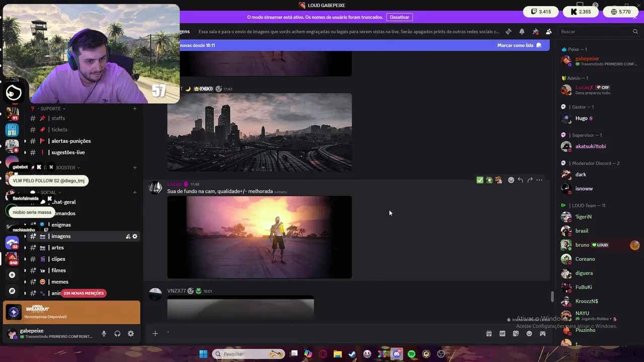
Task: Open emoji picker in message bar
Action: [x=529, y=334]
